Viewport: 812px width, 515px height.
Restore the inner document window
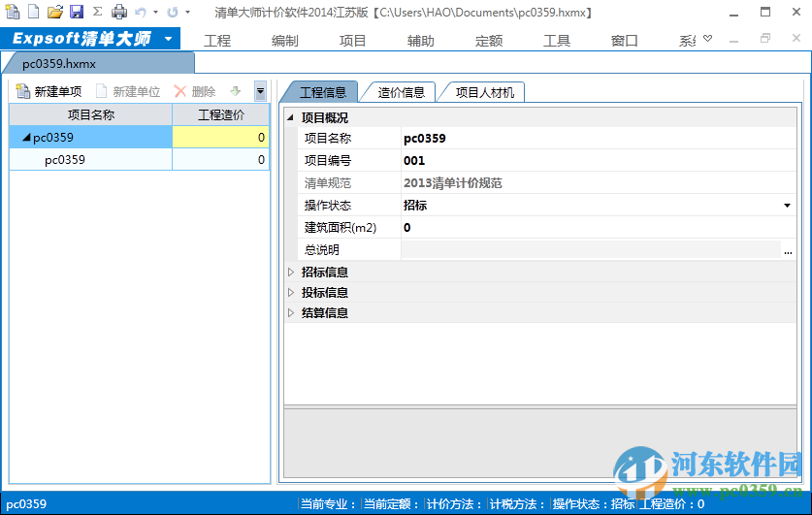click(x=765, y=38)
